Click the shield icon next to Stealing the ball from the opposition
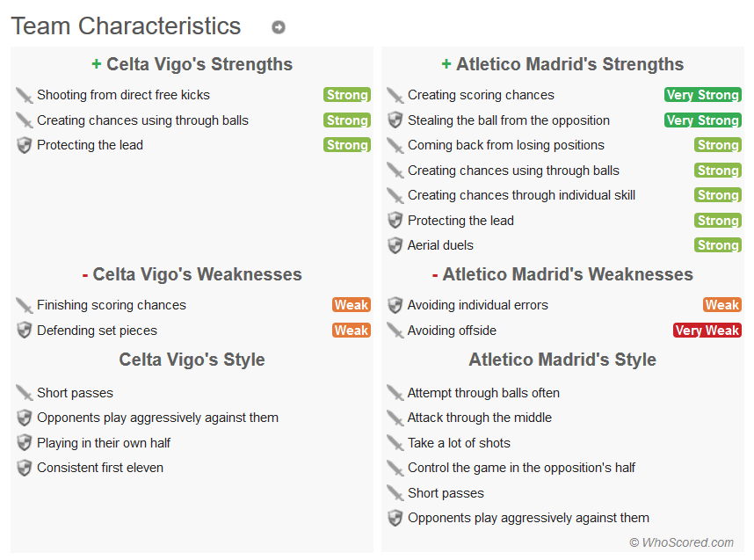Screen dimensions: 754x560 tap(395, 120)
